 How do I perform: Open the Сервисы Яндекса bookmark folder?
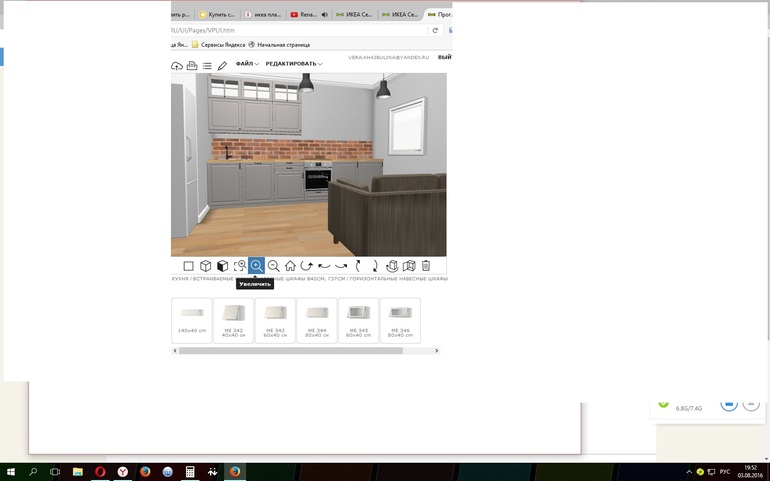coord(220,45)
